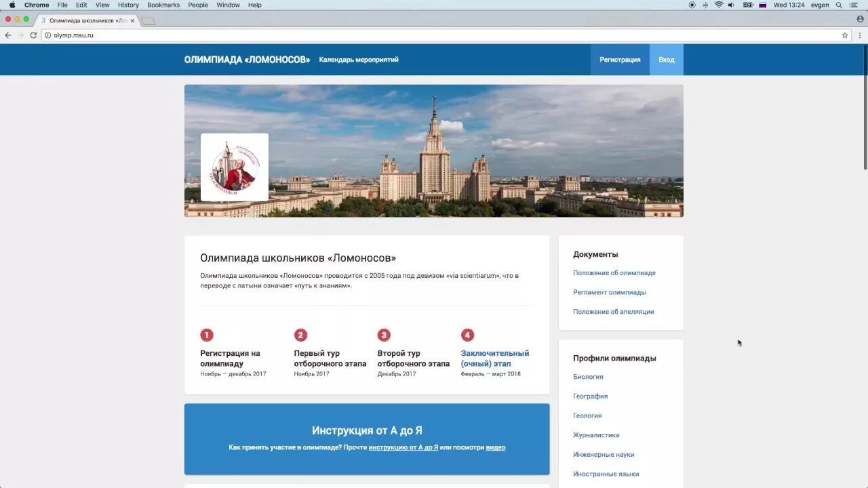Click the volume icon in menu bar
Viewport: 868px width, 488px height.
[732, 5]
